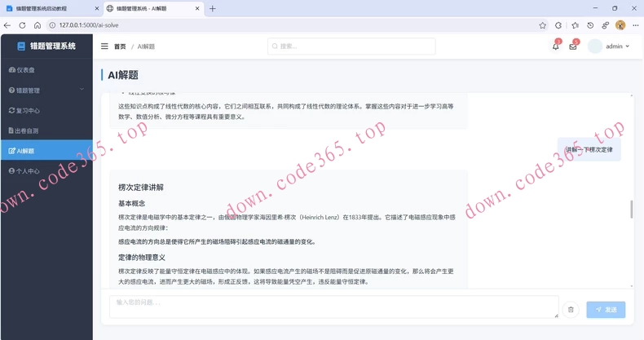Click the 定律的物理意义 subheading
644x340 pixels.
click(142, 258)
